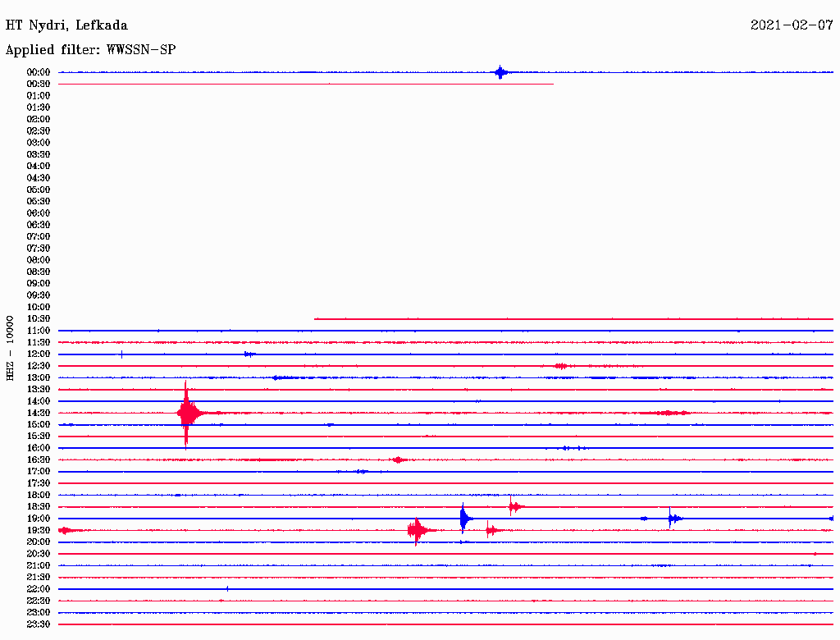Select the 15:30 time label
Image resolution: width=840 pixels, height=640 pixels.
[39, 437]
